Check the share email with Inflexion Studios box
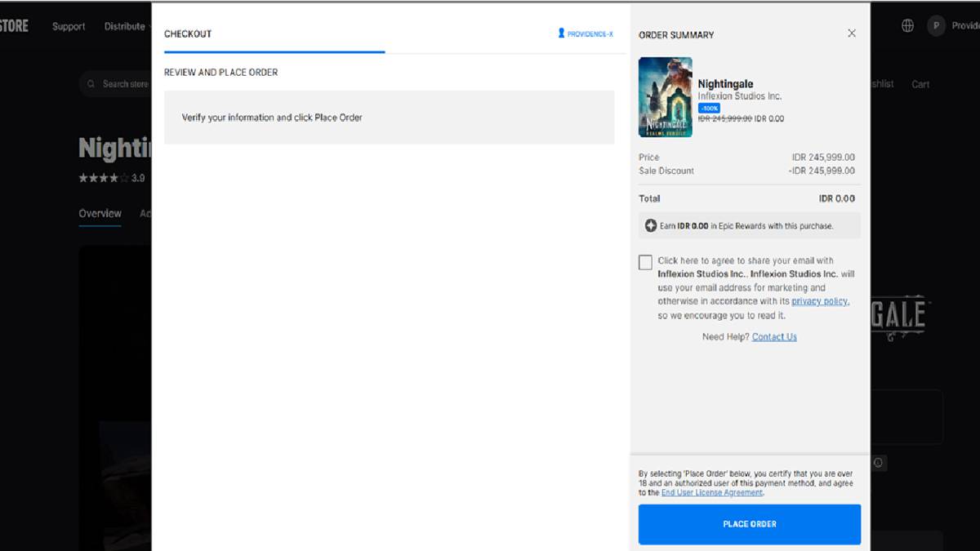Image resolution: width=980 pixels, height=551 pixels. (x=646, y=262)
